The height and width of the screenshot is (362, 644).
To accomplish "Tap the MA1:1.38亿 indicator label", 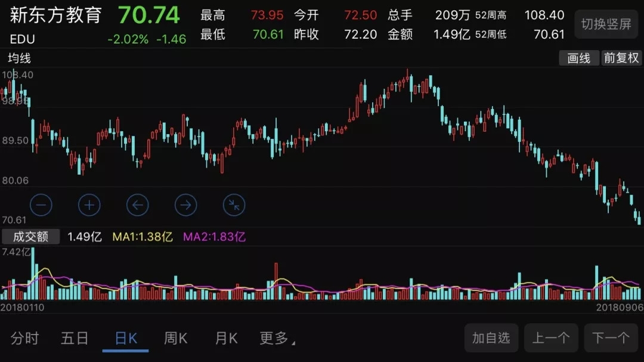I will [x=143, y=237].
